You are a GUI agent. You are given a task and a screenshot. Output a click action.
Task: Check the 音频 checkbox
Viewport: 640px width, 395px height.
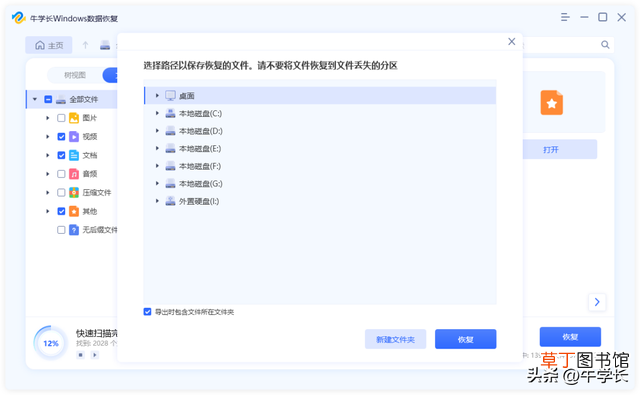[61, 174]
